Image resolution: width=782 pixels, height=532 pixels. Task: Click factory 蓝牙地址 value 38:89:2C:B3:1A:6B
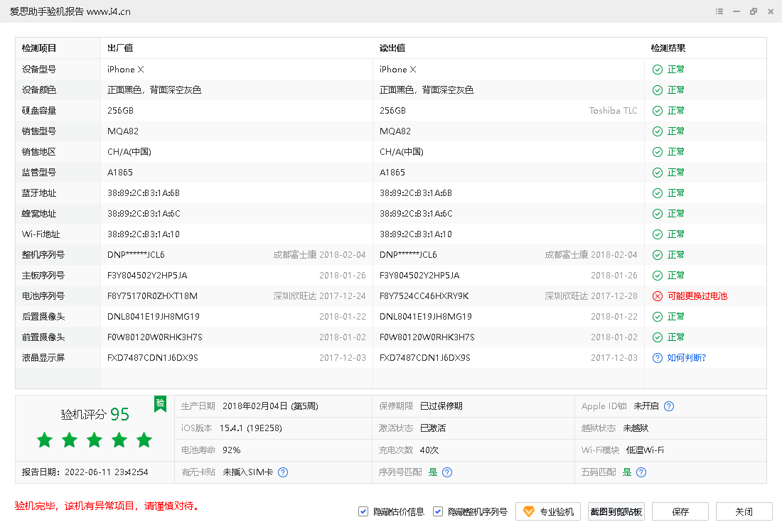pyautogui.click(x=144, y=193)
